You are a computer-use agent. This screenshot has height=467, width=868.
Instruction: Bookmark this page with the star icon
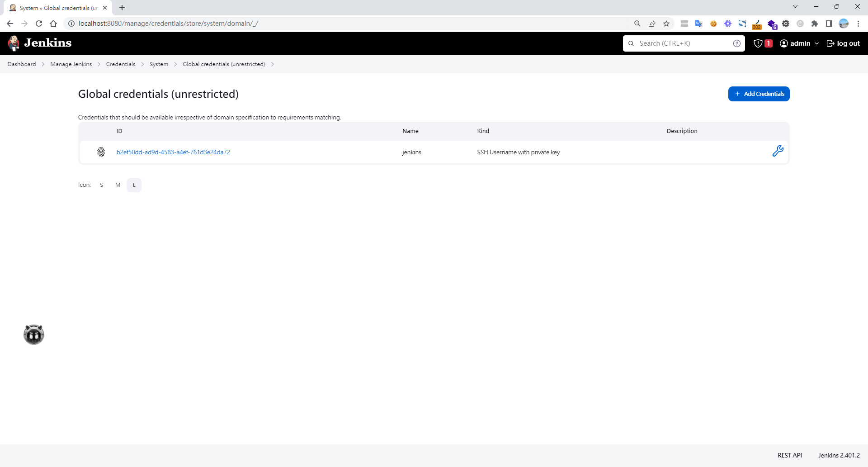666,24
